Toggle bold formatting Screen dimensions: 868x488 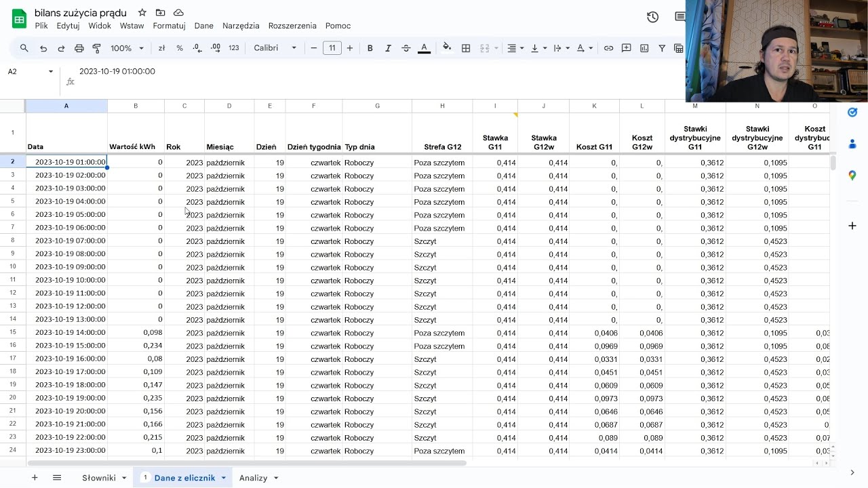point(370,48)
